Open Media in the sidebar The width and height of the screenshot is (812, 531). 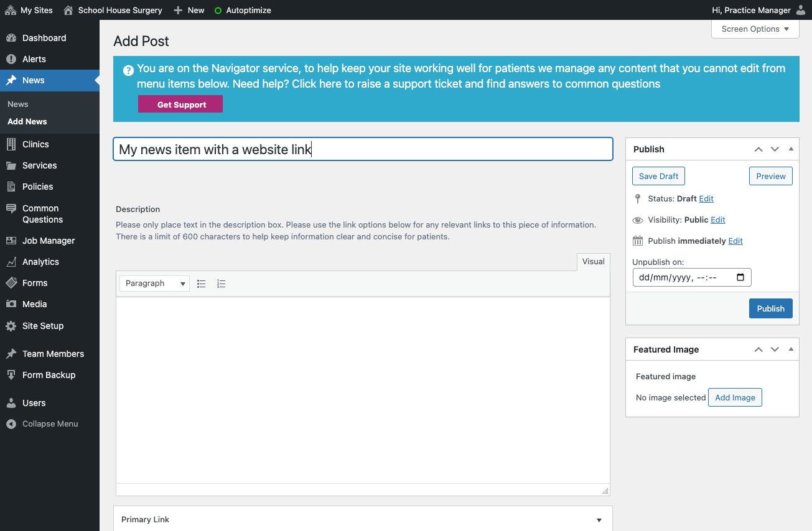50,304
